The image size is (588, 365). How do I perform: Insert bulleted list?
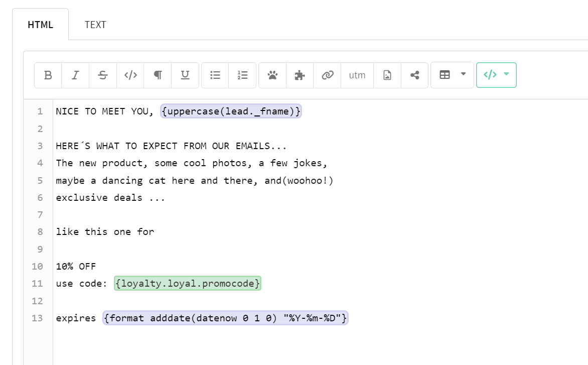pyautogui.click(x=215, y=75)
